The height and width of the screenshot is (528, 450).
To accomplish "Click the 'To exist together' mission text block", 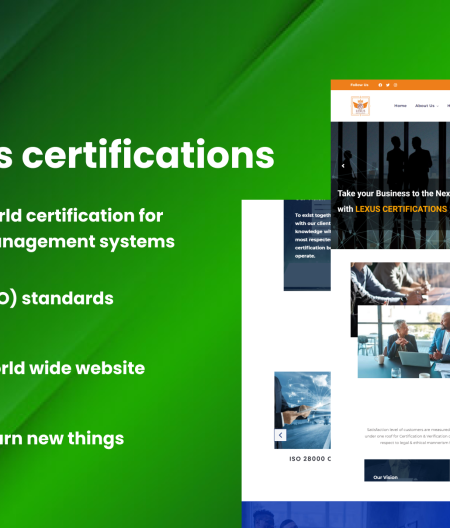I will pos(312,235).
